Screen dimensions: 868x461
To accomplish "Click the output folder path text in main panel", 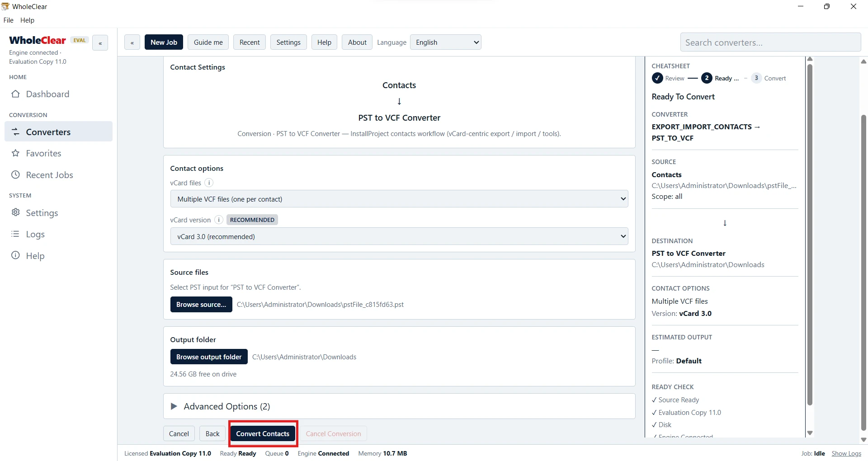I will pos(304,357).
